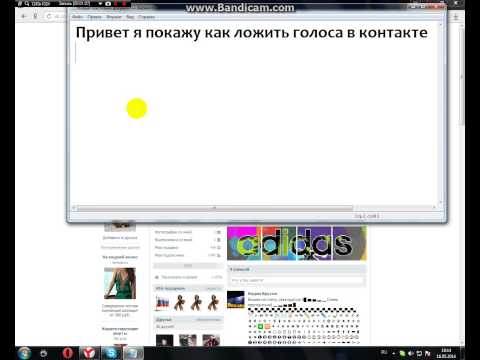480x360 pixels.
Task: Click the first St. George ribbon gift
Action: coord(179,303)
